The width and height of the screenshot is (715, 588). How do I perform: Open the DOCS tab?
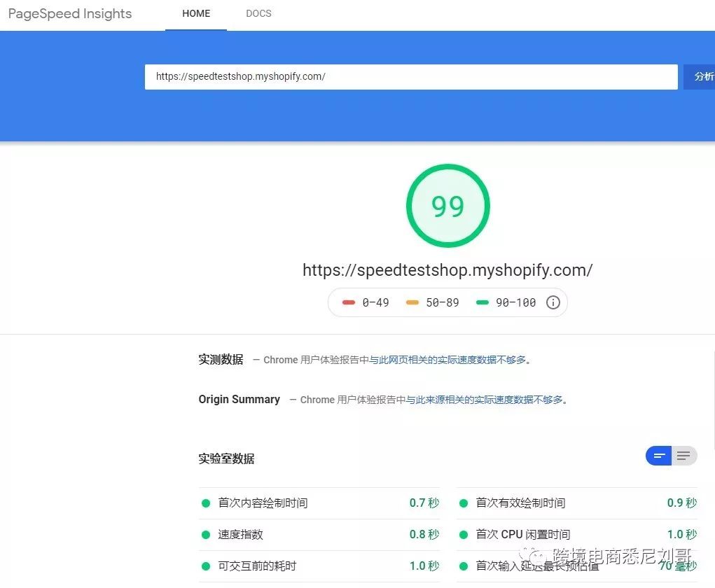[x=258, y=13]
